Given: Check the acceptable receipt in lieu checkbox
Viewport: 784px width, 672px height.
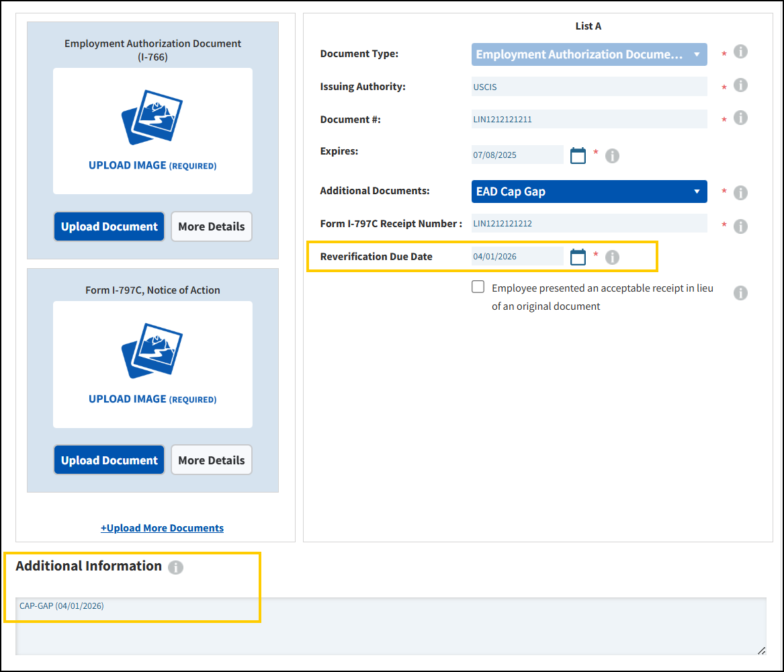Looking at the screenshot, I should click(x=478, y=288).
